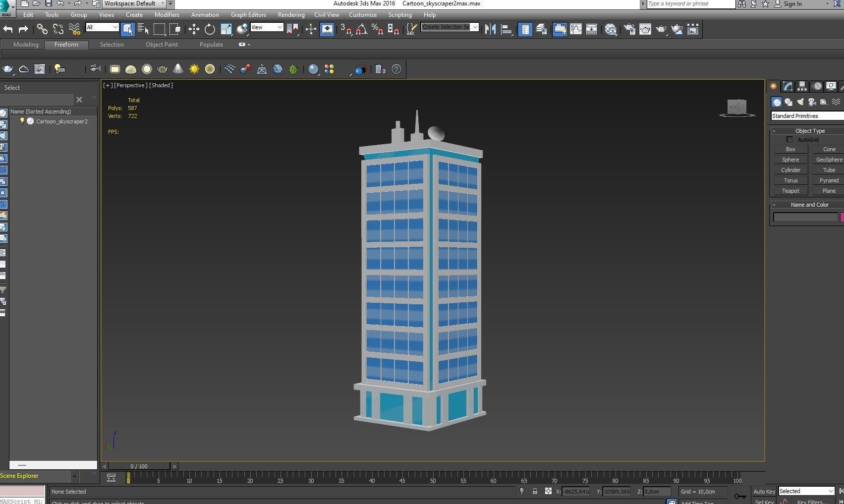Toggle 3D Snaps button
Screen dimensions: 844x504
tap(346, 29)
